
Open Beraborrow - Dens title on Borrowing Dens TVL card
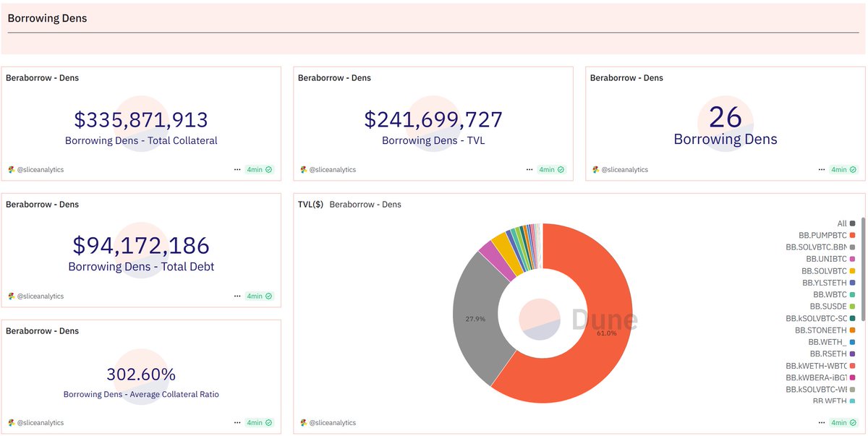pos(334,77)
